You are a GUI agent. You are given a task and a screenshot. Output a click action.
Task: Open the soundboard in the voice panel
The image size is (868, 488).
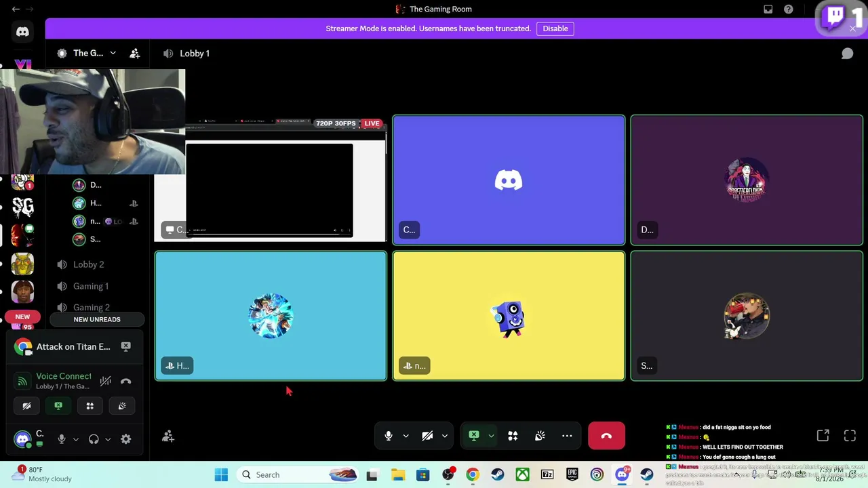pos(122,406)
